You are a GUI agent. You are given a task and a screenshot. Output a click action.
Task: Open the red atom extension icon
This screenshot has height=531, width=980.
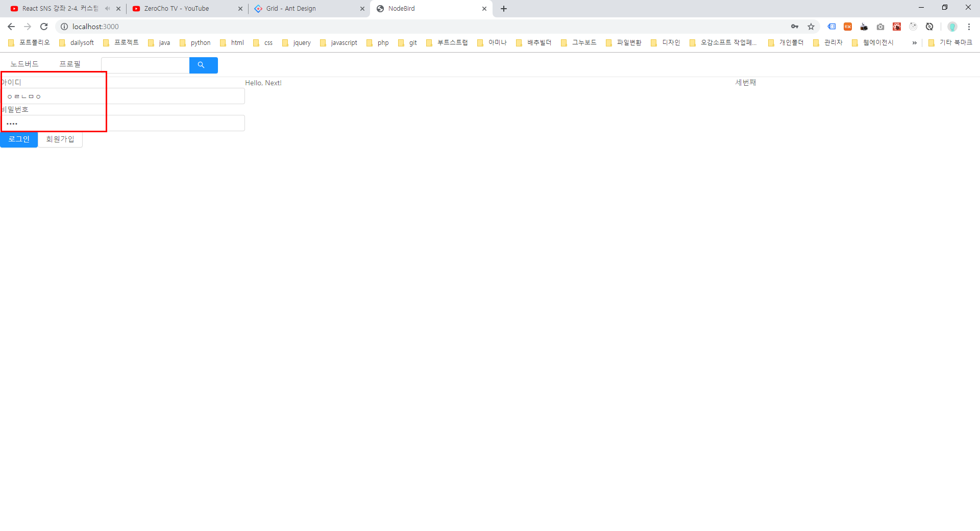tap(897, 27)
